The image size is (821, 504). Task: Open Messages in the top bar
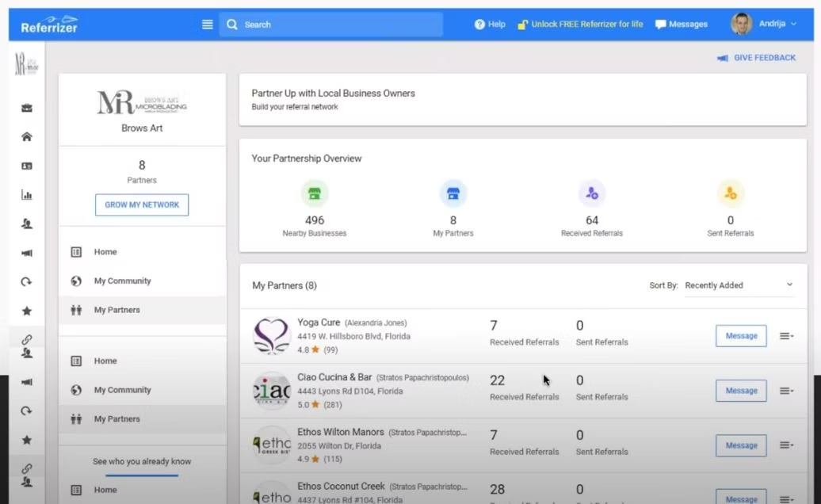pos(682,24)
